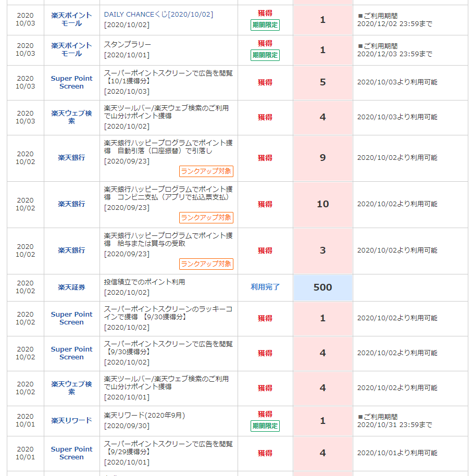Image resolution: width=472 pixels, height=476 pixels.
Task: Open 楽天ポイントモール link in DAILY CHANCEくじ row
Action: tap(71, 20)
